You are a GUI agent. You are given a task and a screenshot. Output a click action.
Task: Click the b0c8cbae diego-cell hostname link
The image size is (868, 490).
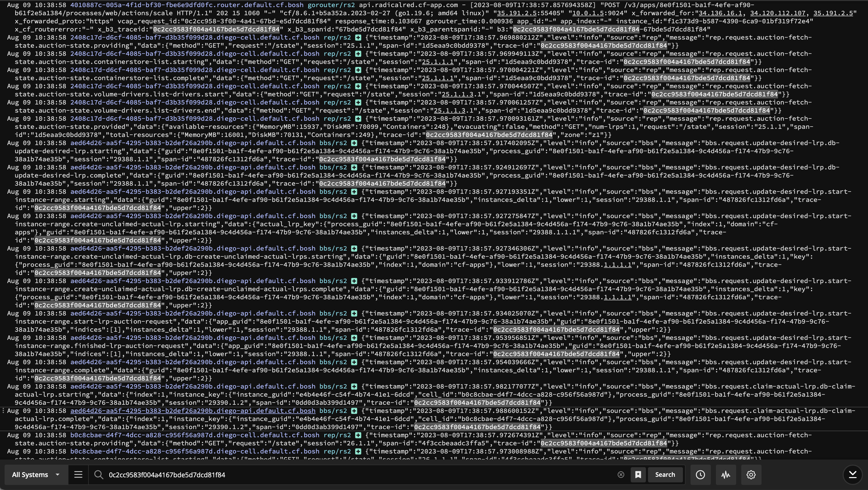(195, 435)
